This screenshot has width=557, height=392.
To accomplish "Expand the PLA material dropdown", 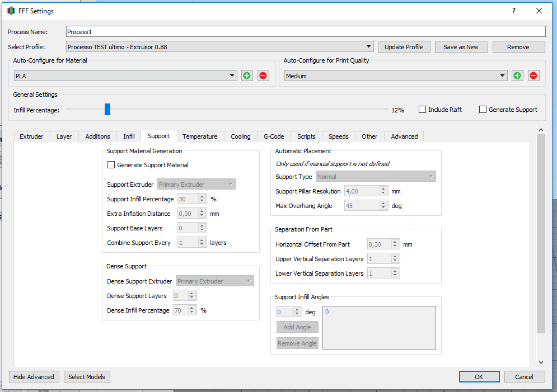I will click(x=125, y=75).
